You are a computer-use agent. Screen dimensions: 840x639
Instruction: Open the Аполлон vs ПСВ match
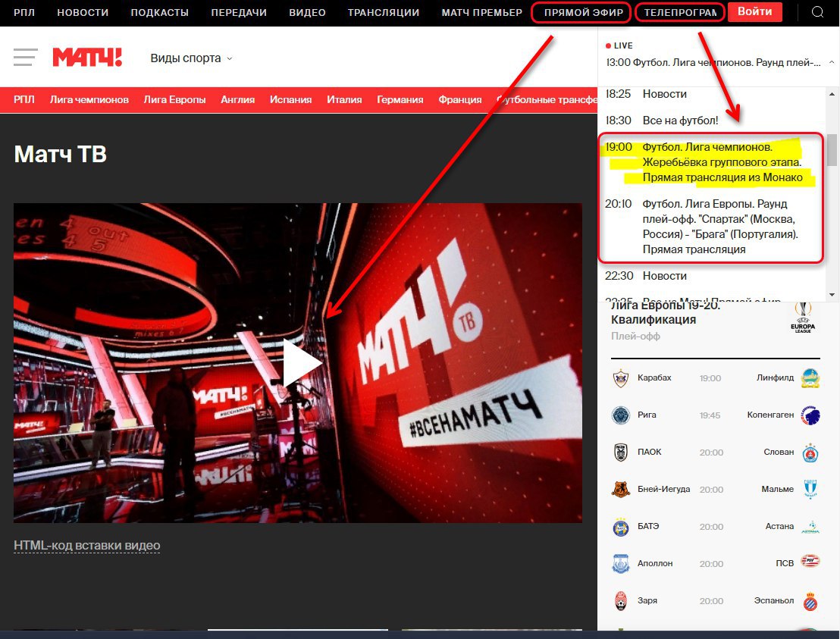pos(715,563)
